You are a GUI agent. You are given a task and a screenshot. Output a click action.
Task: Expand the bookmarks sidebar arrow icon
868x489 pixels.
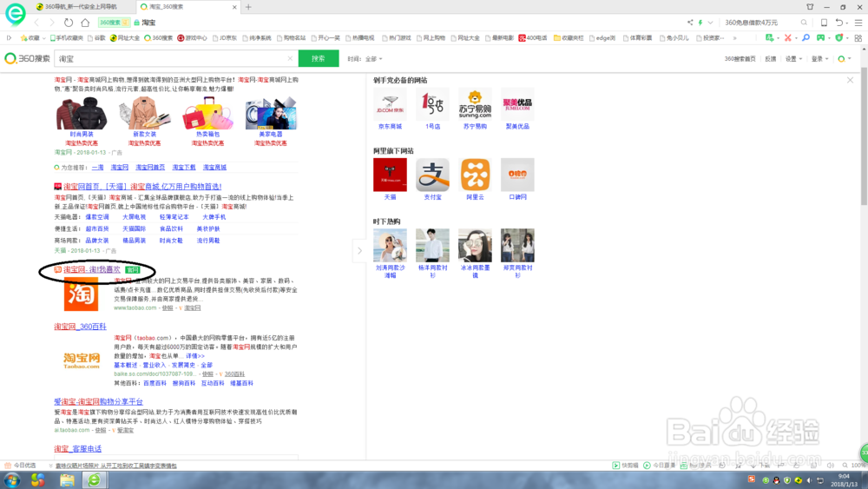point(9,37)
